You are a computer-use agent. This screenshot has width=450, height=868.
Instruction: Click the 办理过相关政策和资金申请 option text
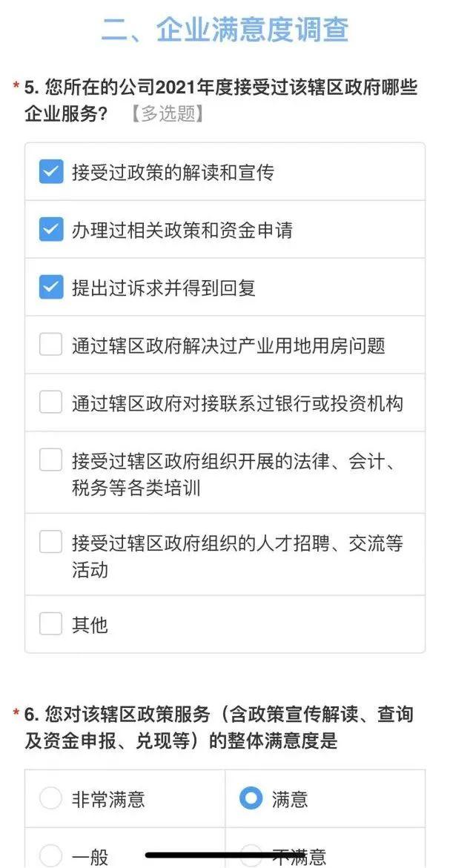pos(182,231)
